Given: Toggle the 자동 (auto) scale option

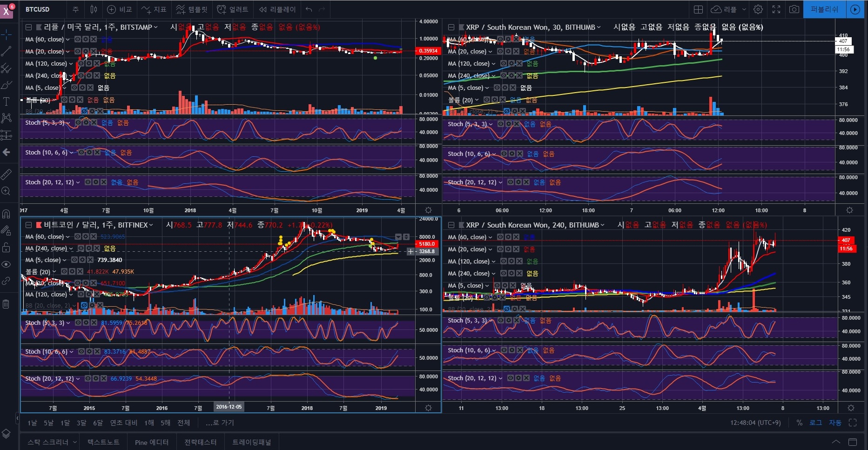Looking at the screenshot, I should (835, 423).
